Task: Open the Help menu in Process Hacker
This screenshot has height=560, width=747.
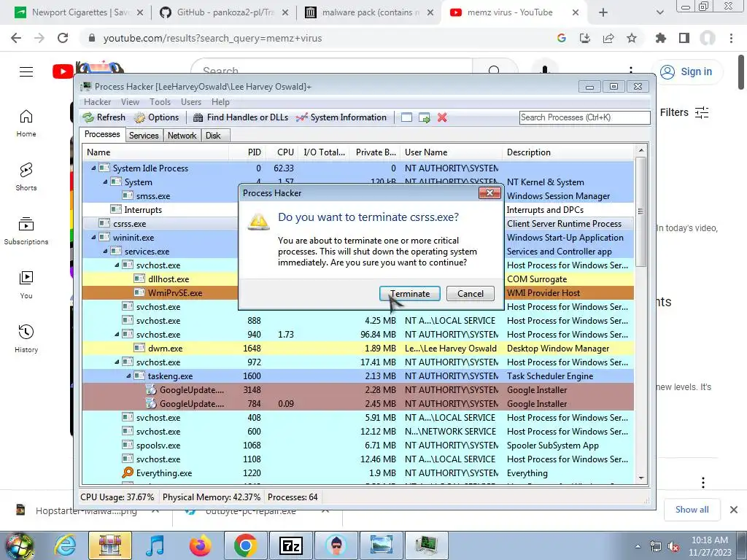Action: [220, 102]
